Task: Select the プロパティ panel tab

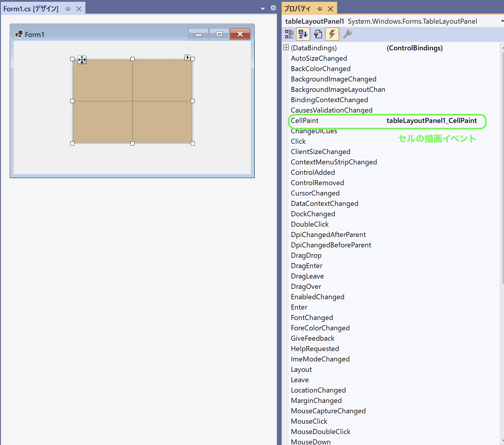Action: click(297, 9)
